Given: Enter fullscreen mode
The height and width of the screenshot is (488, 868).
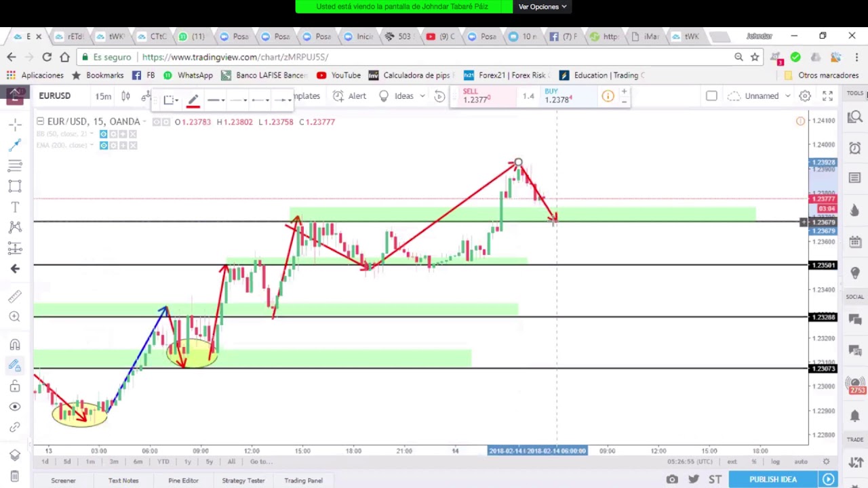Looking at the screenshot, I should [x=827, y=96].
